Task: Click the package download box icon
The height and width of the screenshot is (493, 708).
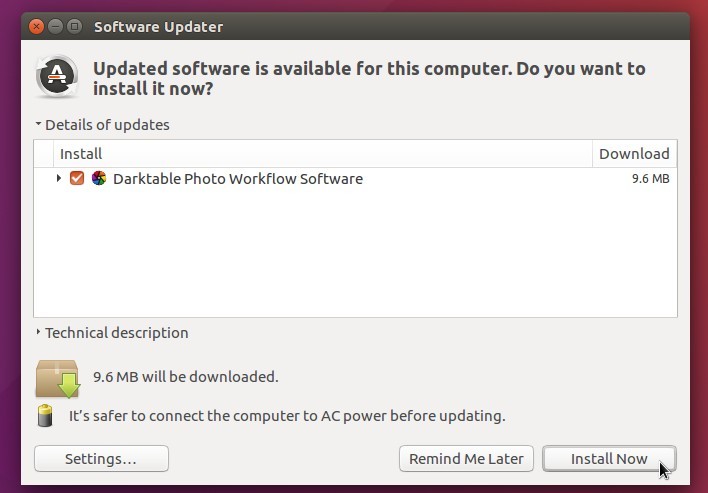Action: pos(58,378)
